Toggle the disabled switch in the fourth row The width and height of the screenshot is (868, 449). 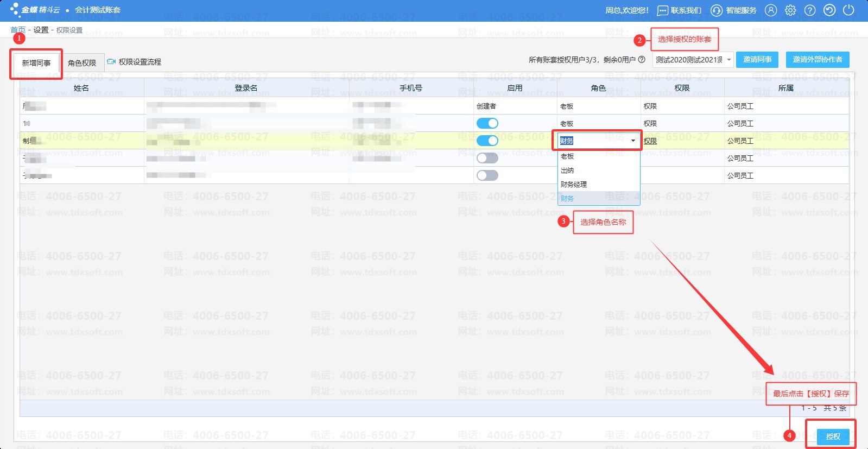tap(487, 158)
